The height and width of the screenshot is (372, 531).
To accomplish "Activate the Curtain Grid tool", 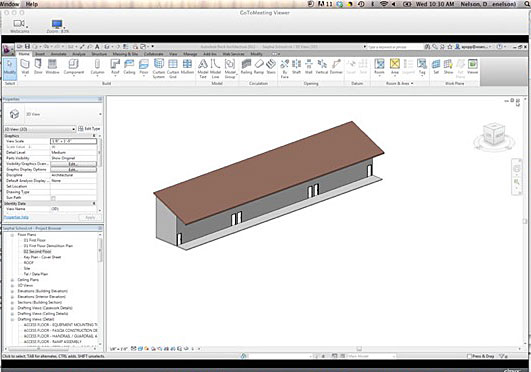I will click(173, 68).
